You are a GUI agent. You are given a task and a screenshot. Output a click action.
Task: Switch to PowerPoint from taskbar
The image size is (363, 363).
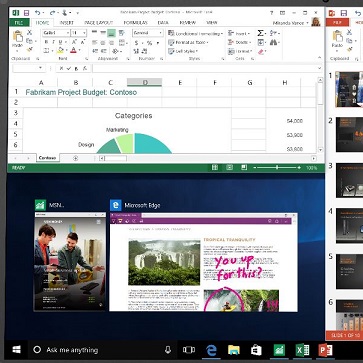[325, 350]
